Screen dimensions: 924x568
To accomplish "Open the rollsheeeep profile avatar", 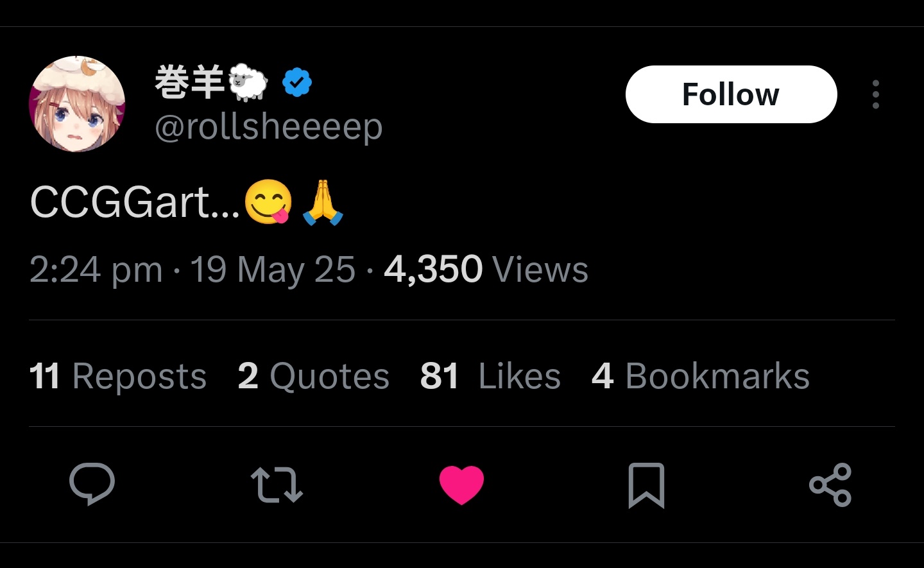I will [x=77, y=104].
